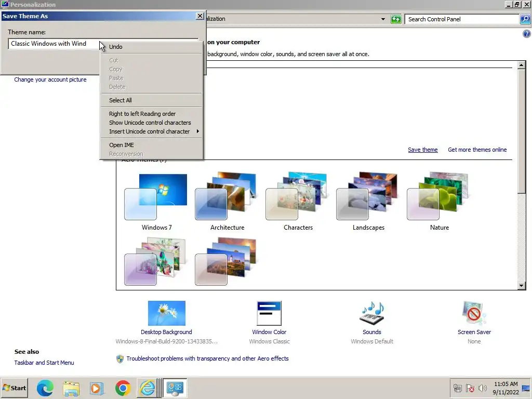The image size is (532, 399).
Task: Click the Search Control Panel box
Action: (x=462, y=19)
